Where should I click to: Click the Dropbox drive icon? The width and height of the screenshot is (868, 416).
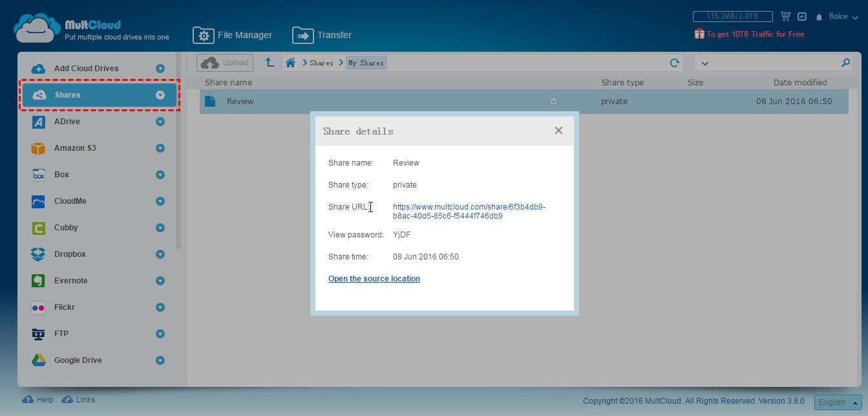(38, 254)
